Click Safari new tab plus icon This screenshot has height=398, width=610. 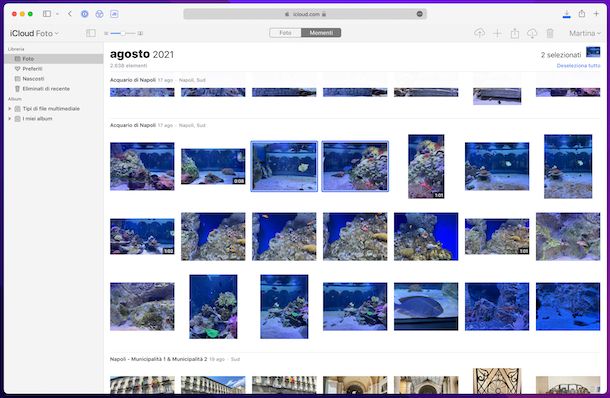[596, 14]
